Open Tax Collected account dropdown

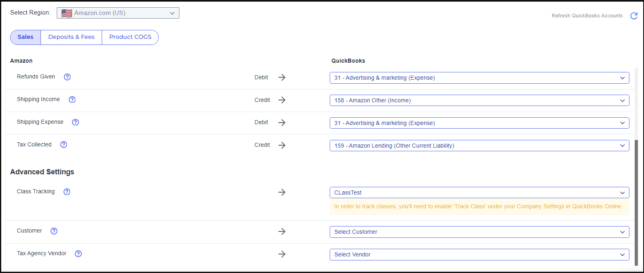479,146
